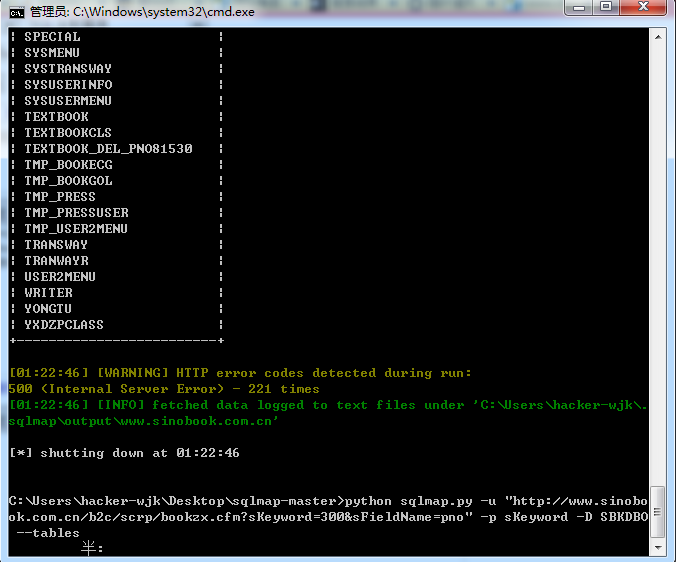Click the YXDZPCLASS table name
The height and width of the screenshot is (562, 676).
click(64, 325)
